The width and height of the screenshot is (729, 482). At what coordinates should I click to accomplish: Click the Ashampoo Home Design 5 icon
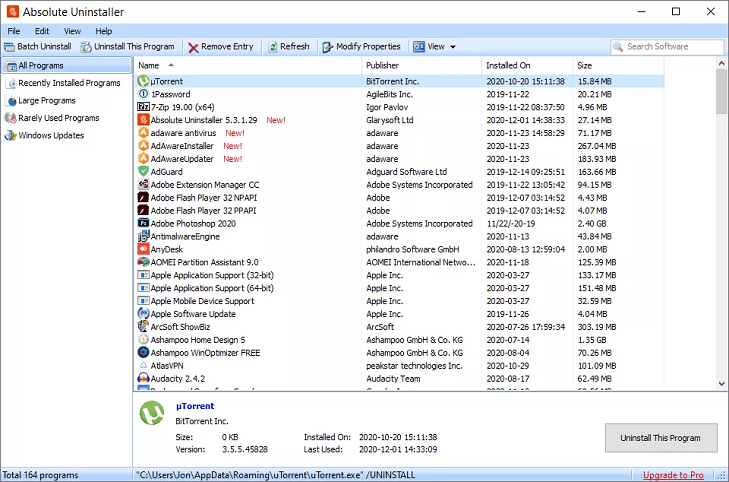point(143,340)
